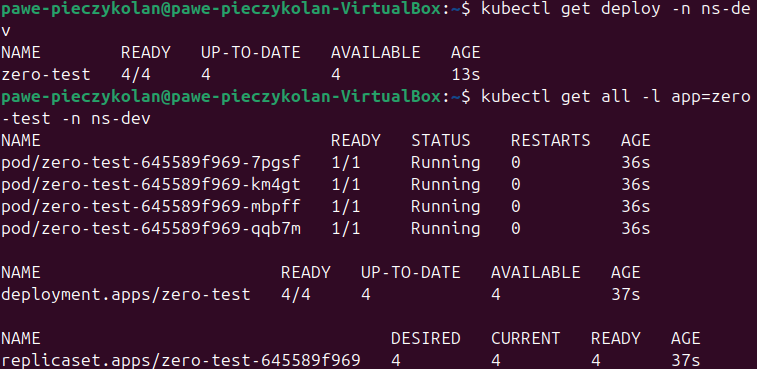Click the RESTARTS column header
This screenshot has height=369, width=757.
click(550, 141)
